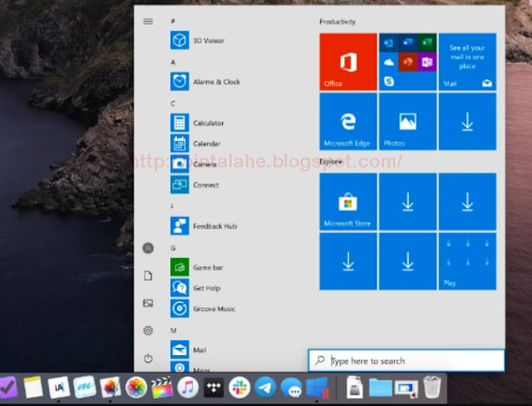Open the Photos tile
532x406 pixels.
pos(408,121)
